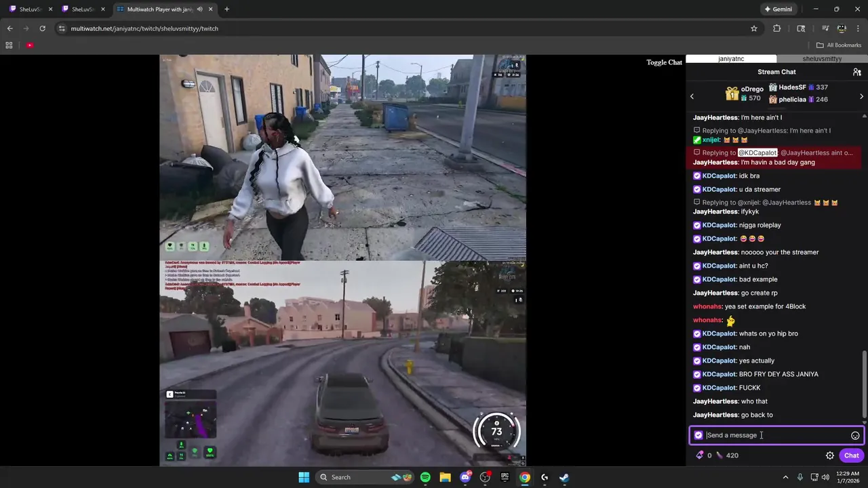
Task: Click the bottom sheluvsmittyy driving stream video
Action: point(342,363)
